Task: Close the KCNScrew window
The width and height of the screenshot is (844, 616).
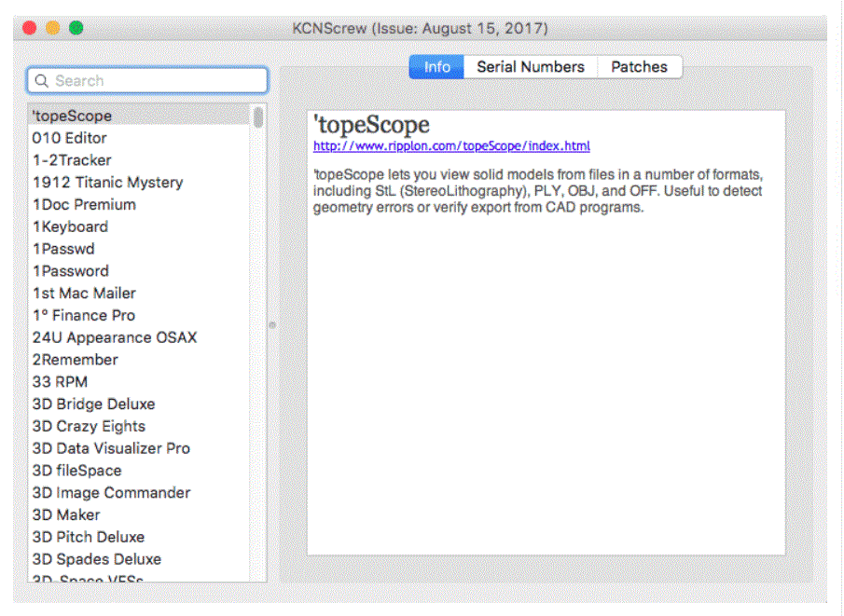Action: 30,27
